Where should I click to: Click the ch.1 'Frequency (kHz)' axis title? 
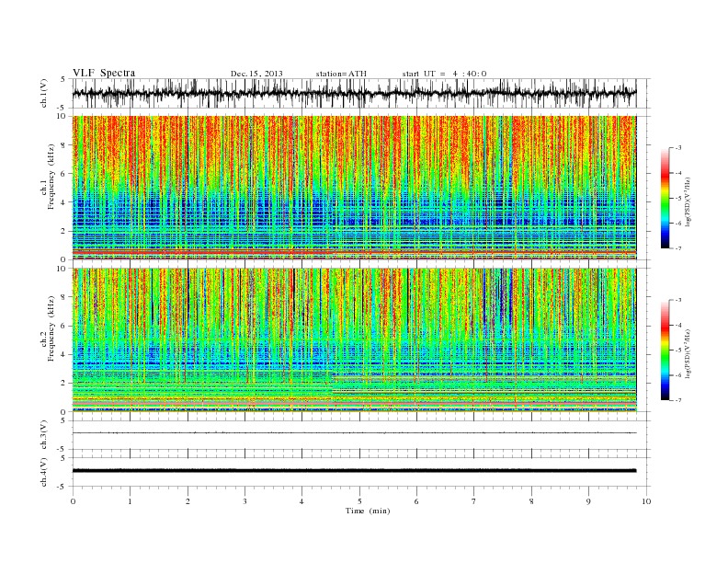(x=51, y=177)
